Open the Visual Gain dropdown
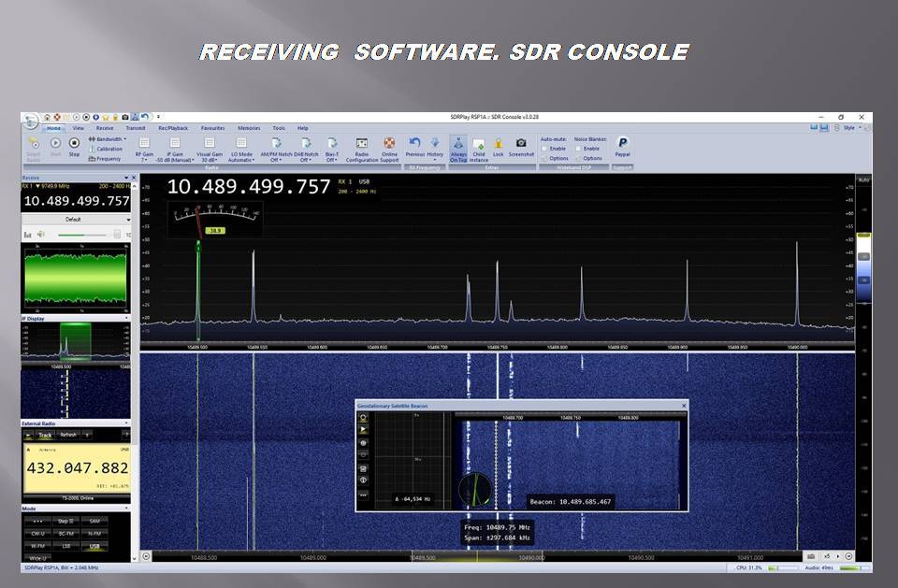The image size is (898, 588). [x=210, y=149]
